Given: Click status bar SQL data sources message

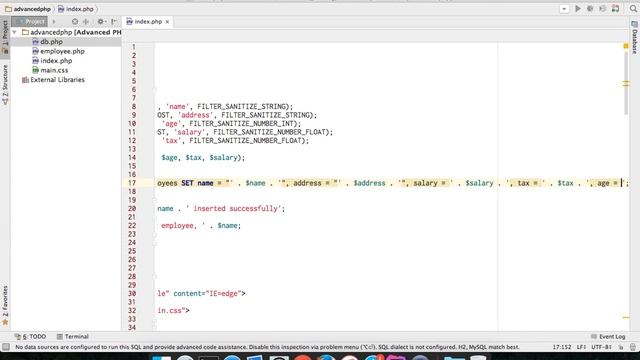Looking at the screenshot, I should tap(267, 347).
